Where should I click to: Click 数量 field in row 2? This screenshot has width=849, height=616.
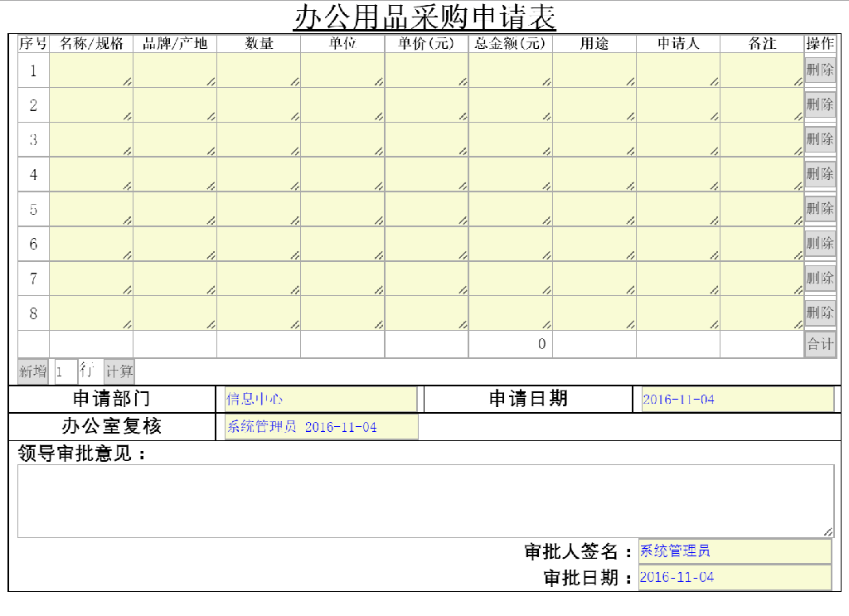(259, 105)
